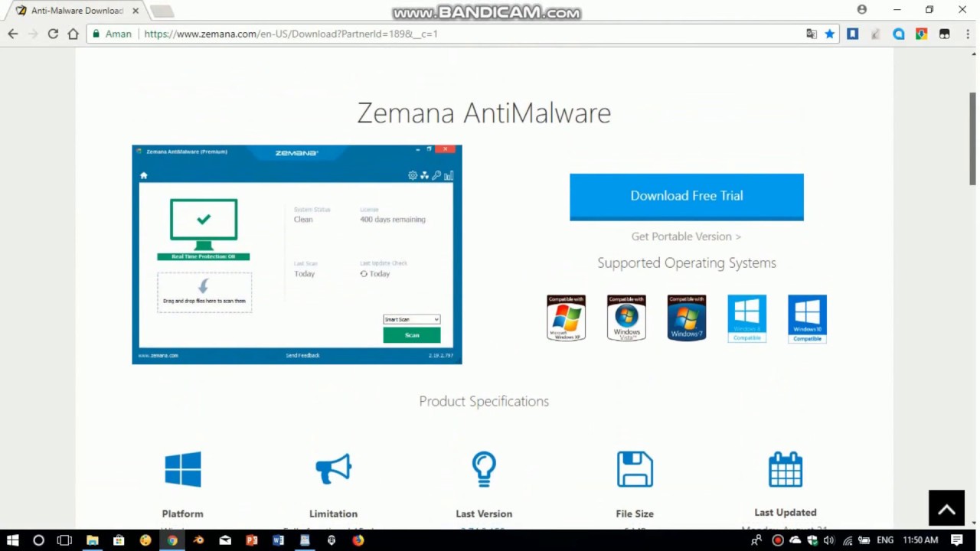Open the action center notifications icon
The width and height of the screenshot is (980, 551).
[957, 540]
